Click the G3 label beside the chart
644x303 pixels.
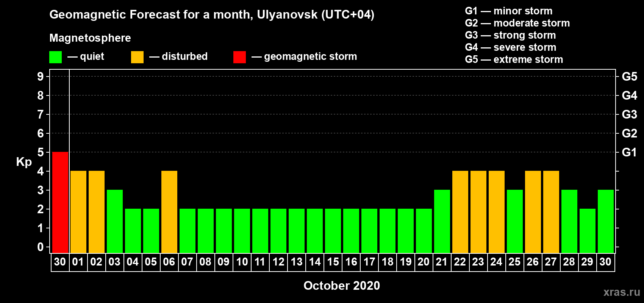point(629,114)
